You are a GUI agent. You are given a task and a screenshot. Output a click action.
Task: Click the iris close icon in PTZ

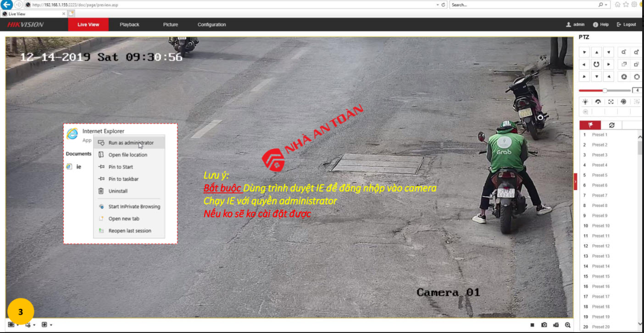click(624, 76)
